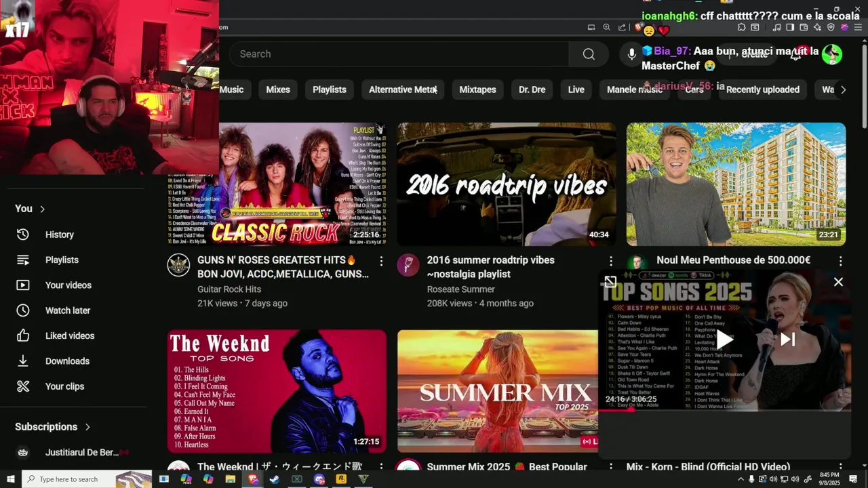Start voice search with microphone icon

pyautogui.click(x=631, y=54)
